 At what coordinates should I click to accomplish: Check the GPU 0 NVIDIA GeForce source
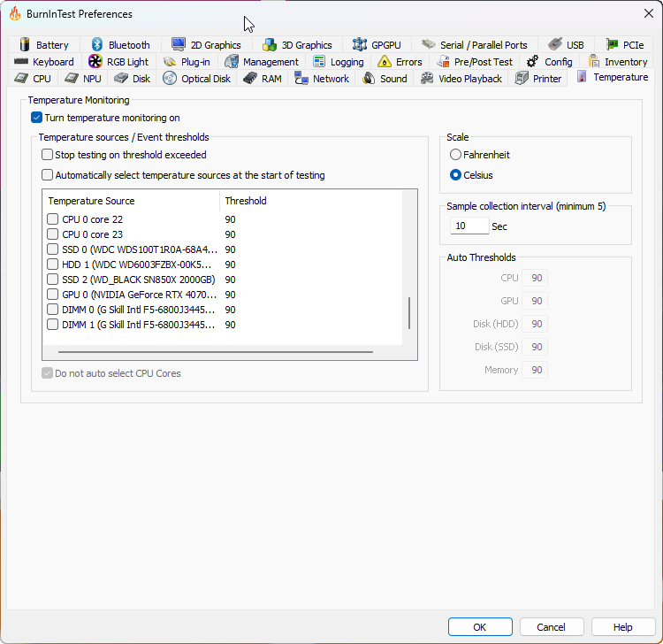52,294
